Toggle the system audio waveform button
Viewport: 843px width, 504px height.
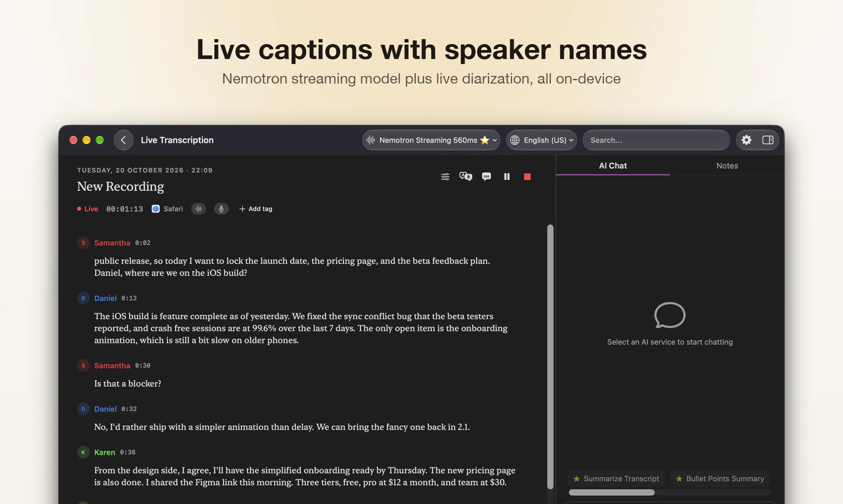198,209
